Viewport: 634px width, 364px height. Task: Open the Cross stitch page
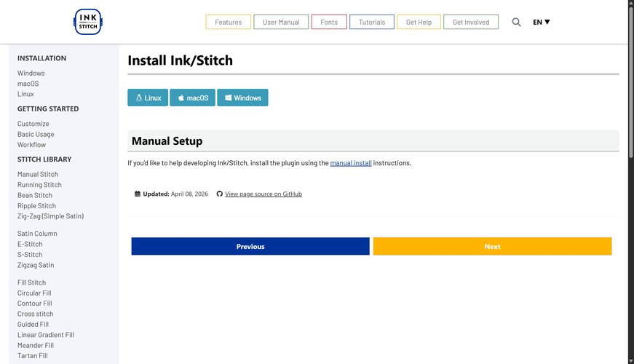click(x=35, y=314)
